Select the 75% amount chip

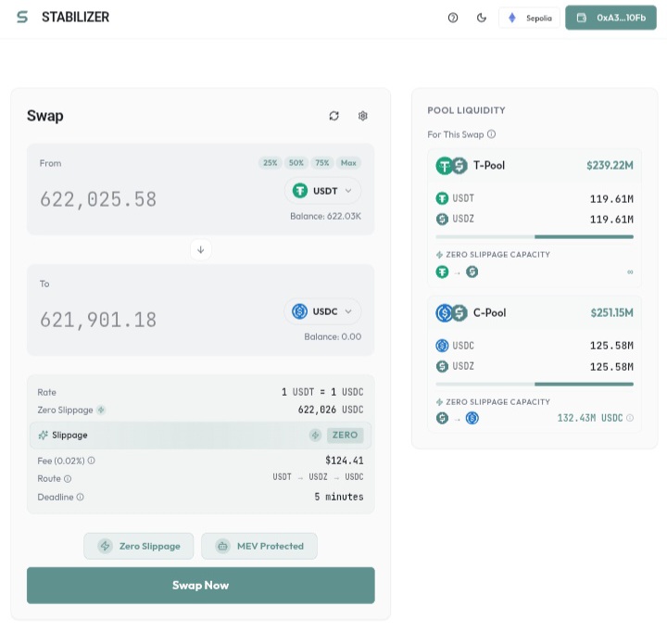coord(322,163)
